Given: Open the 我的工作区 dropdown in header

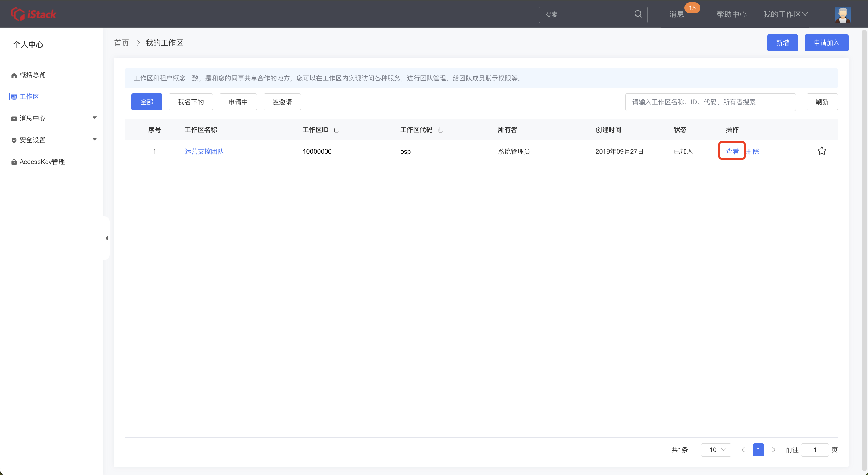Looking at the screenshot, I should coord(785,14).
